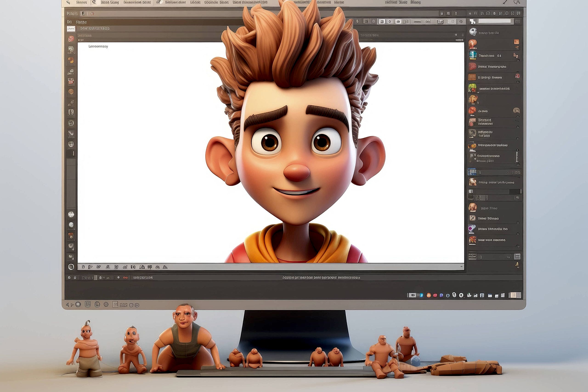Click the large ring icon below left toolbar
This screenshot has height=392, width=588.
coord(71,267)
